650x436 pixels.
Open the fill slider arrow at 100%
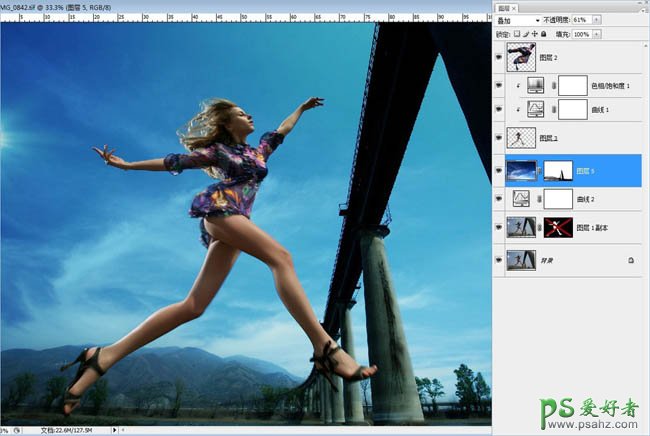597,34
